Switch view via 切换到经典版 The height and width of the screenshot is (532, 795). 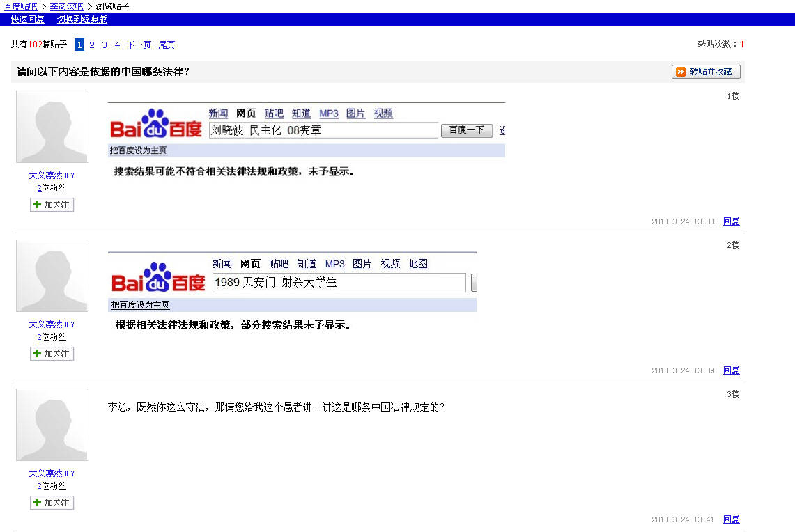(82, 19)
